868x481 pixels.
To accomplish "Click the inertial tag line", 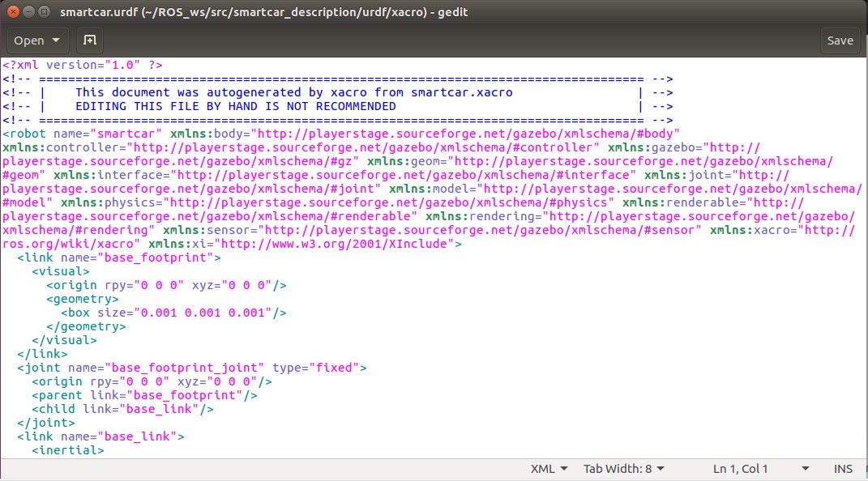I will pyautogui.click(x=67, y=450).
